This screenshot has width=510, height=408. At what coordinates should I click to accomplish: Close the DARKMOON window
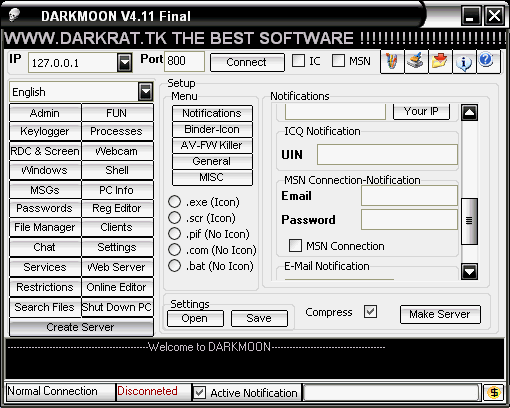point(495,15)
